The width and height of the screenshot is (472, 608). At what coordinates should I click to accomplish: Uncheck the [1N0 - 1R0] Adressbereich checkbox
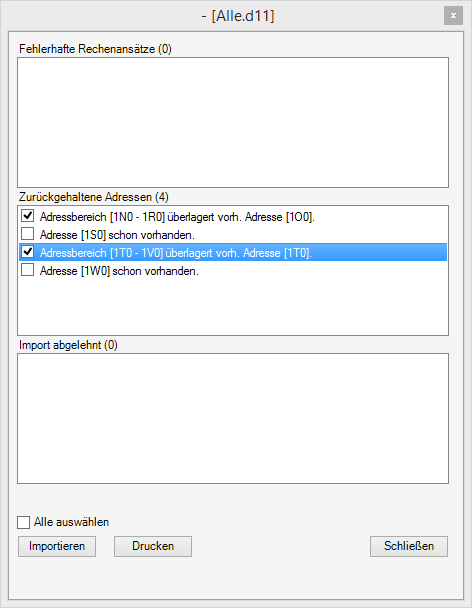28,216
